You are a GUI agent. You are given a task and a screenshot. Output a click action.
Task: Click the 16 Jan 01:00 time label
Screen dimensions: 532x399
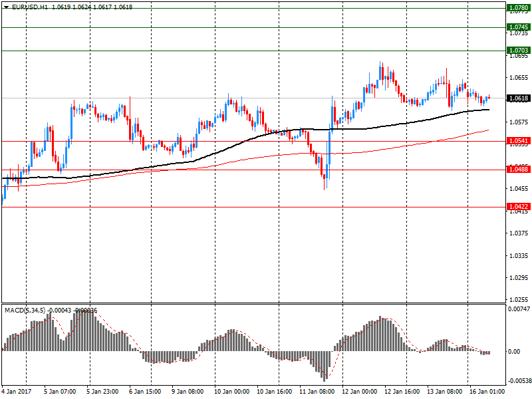pyautogui.click(x=487, y=392)
